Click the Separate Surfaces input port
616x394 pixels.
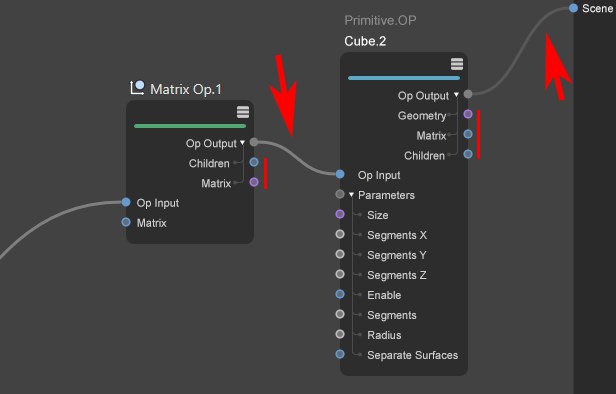pos(340,354)
